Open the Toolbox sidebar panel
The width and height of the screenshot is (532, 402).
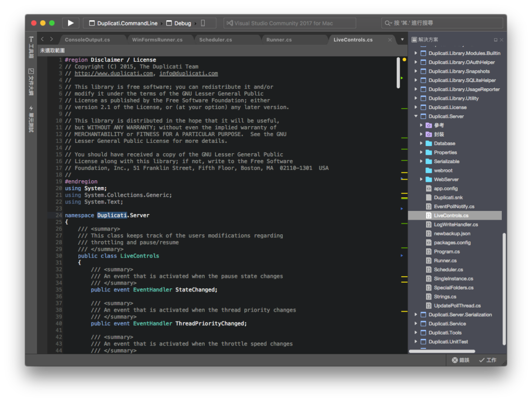(x=31, y=47)
